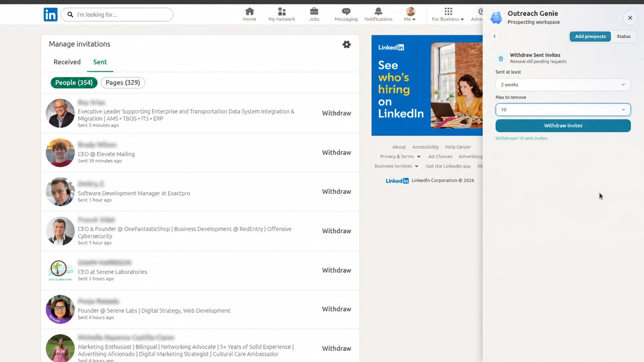Open the LinkedIn home logo
The width and height of the screenshot is (644, 362).
50,14
